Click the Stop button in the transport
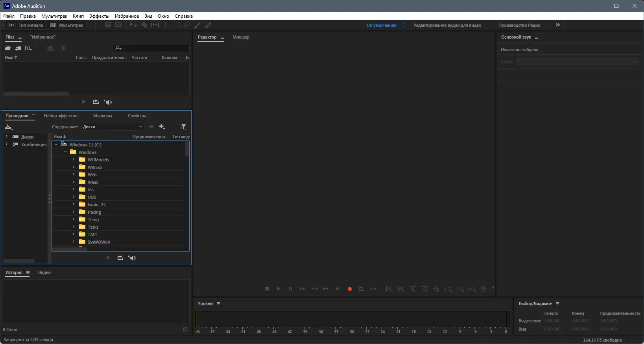The height and width of the screenshot is (344, 644). pyautogui.click(x=267, y=289)
